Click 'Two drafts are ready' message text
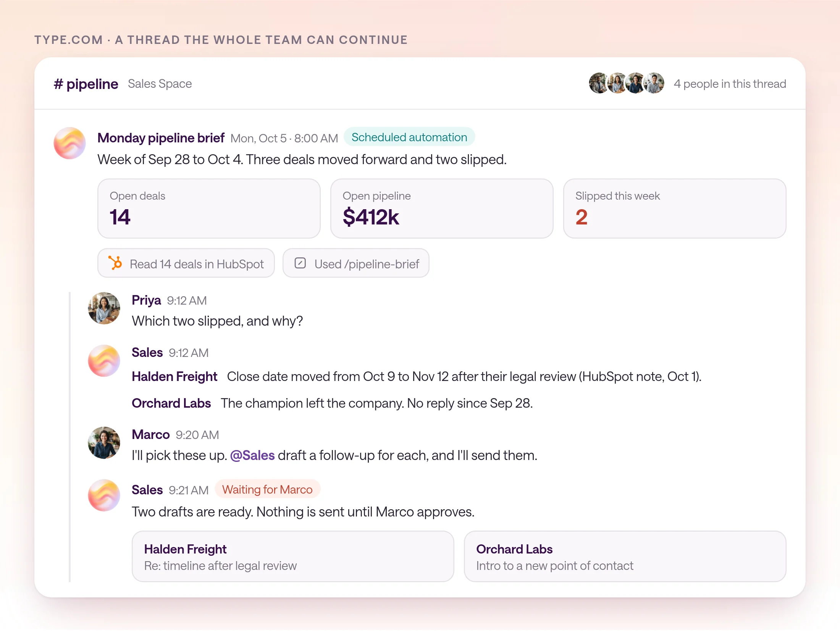 tap(303, 512)
